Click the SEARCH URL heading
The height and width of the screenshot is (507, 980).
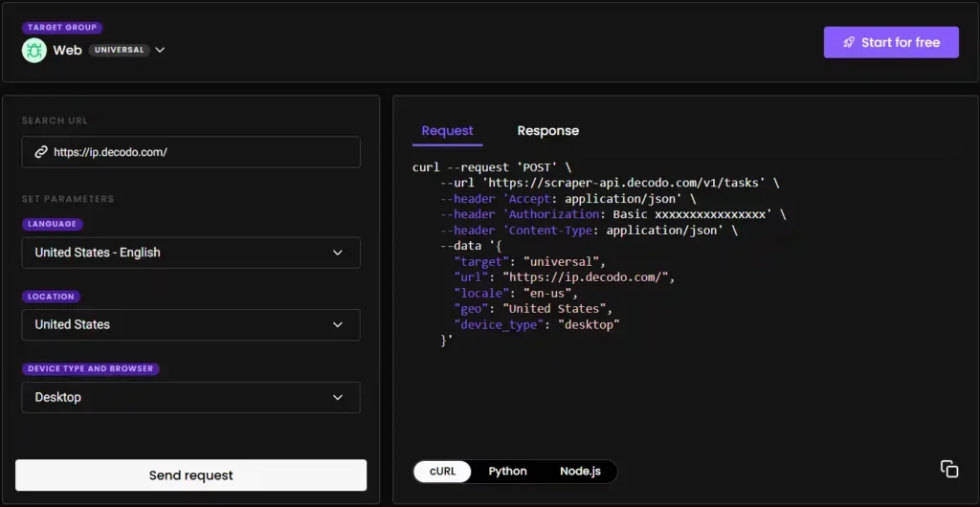(x=55, y=121)
